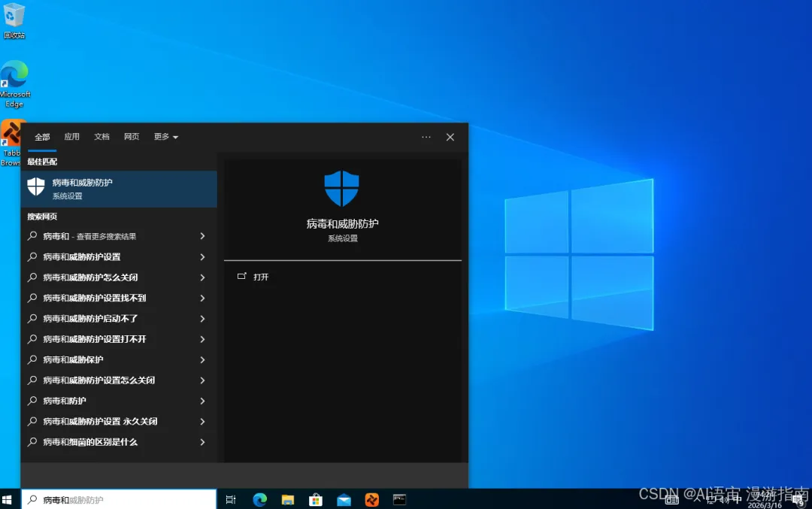Switch to the 应用 search tab
Viewport: 812px width, 509px height.
tap(71, 137)
